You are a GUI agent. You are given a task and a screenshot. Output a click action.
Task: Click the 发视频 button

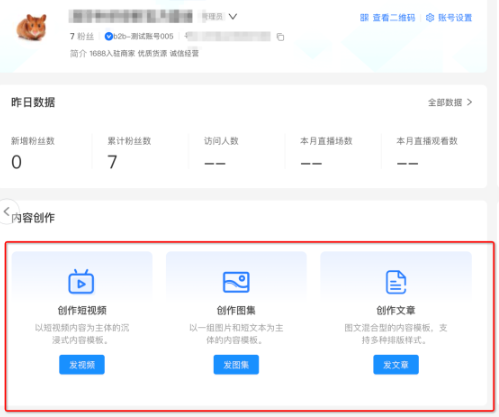[82, 365]
